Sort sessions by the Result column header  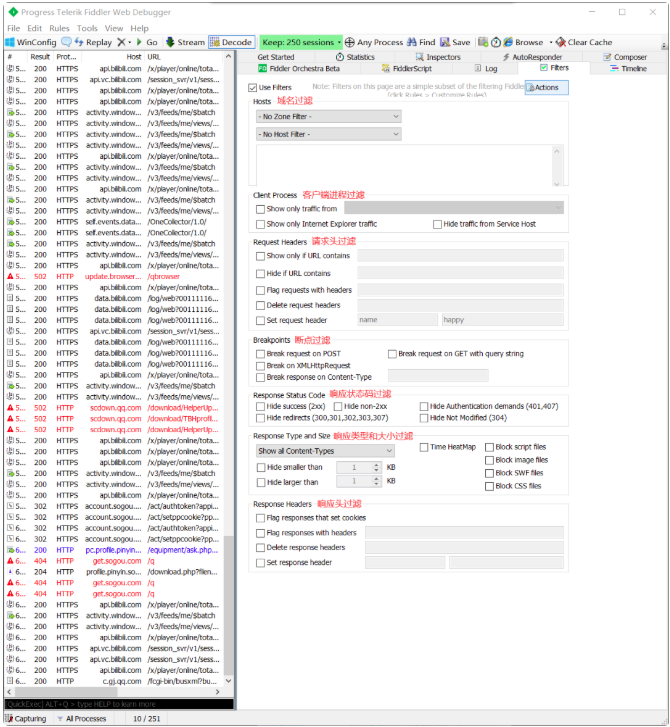click(x=40, y=57)
